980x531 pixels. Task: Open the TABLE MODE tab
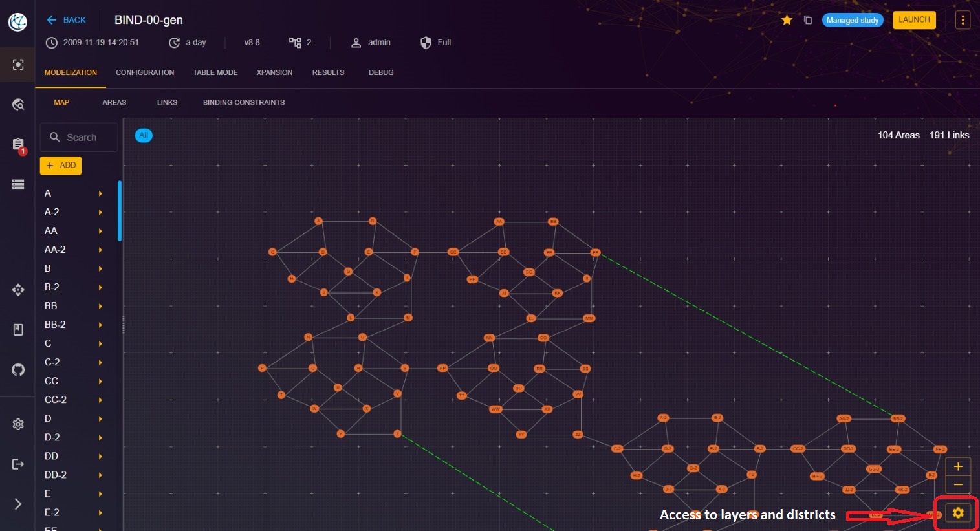[215, 72]
